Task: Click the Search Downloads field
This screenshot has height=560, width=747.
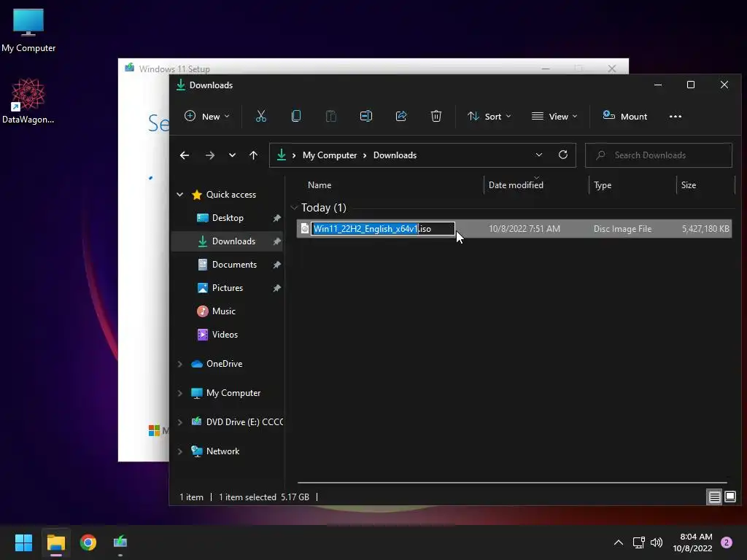Action: tap(659, 155)
